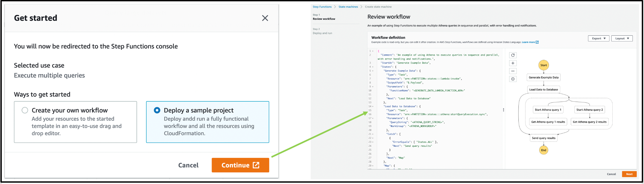
Task: Open the Export dropdown
Action: point(598,38)
